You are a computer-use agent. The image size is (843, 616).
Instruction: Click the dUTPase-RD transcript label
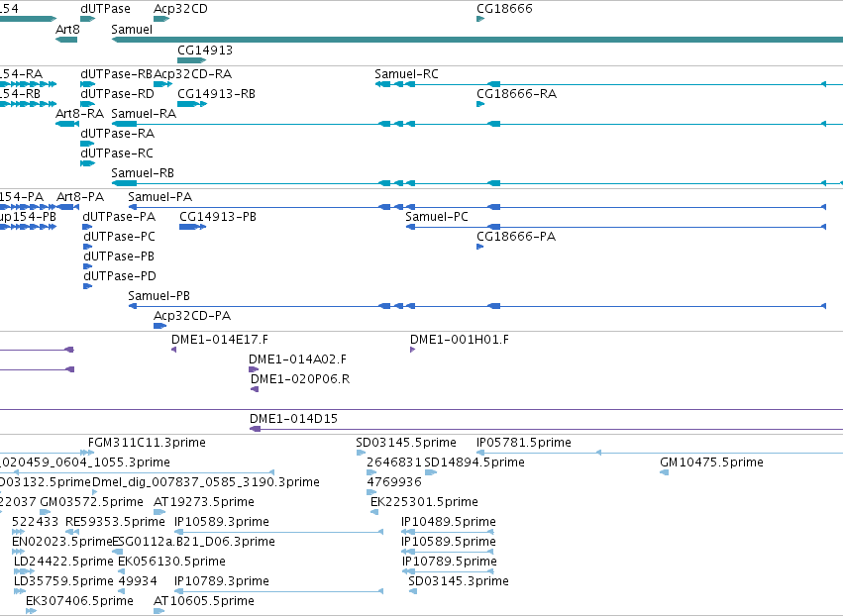coord(117,93)
